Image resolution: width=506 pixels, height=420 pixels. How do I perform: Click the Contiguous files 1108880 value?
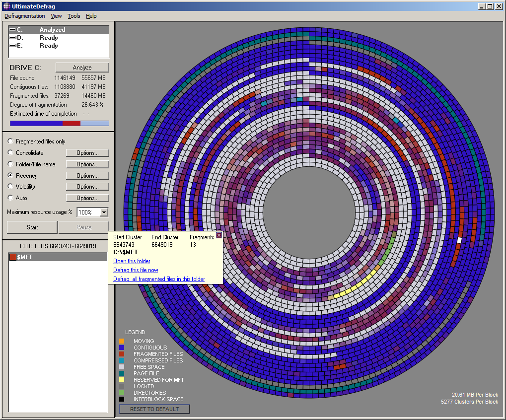pos(65,87)
